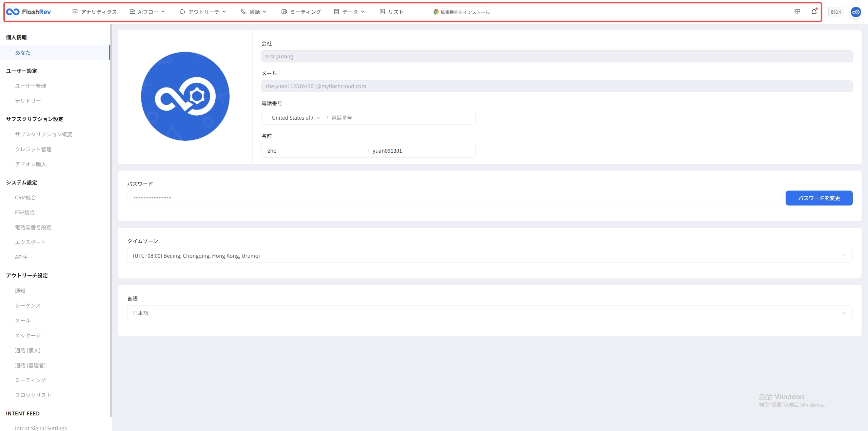The height and width of the screenshot is (431, 868).
Task: Open CRM統合 settings in sidebar
Action: pyautogui.click(x=25, y=197)
